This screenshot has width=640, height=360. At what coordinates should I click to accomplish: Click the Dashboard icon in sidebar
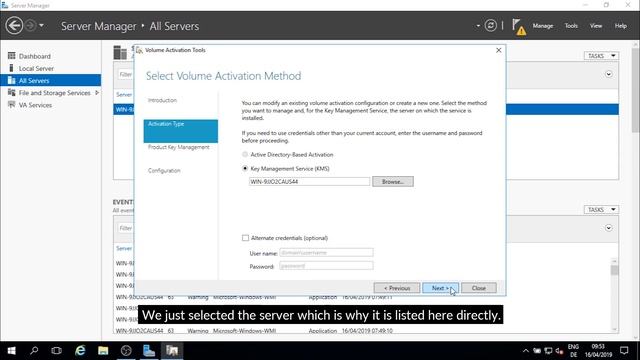[x=11, y=56]
